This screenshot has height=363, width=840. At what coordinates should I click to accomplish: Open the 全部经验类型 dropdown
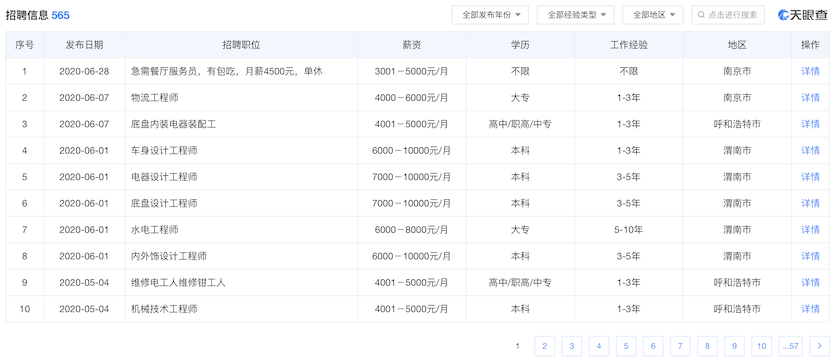[575, 15]
